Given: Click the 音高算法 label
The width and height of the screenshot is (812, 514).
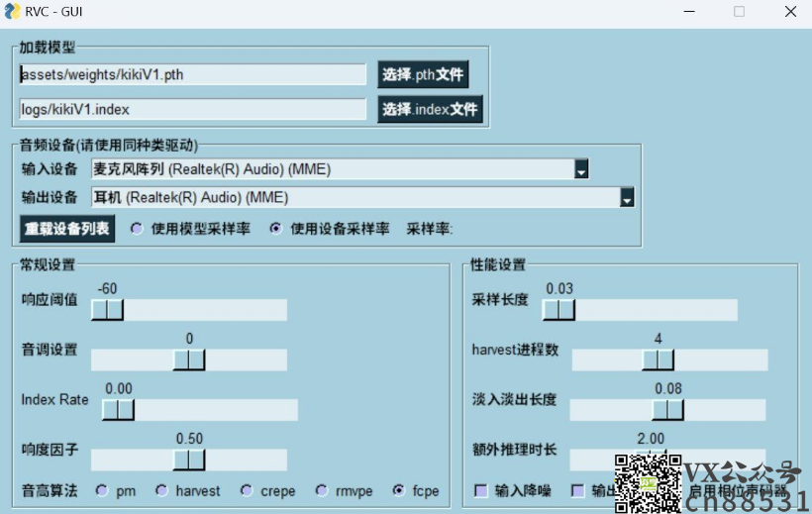Looking at the screenshot, I should [x=50, y=490].
